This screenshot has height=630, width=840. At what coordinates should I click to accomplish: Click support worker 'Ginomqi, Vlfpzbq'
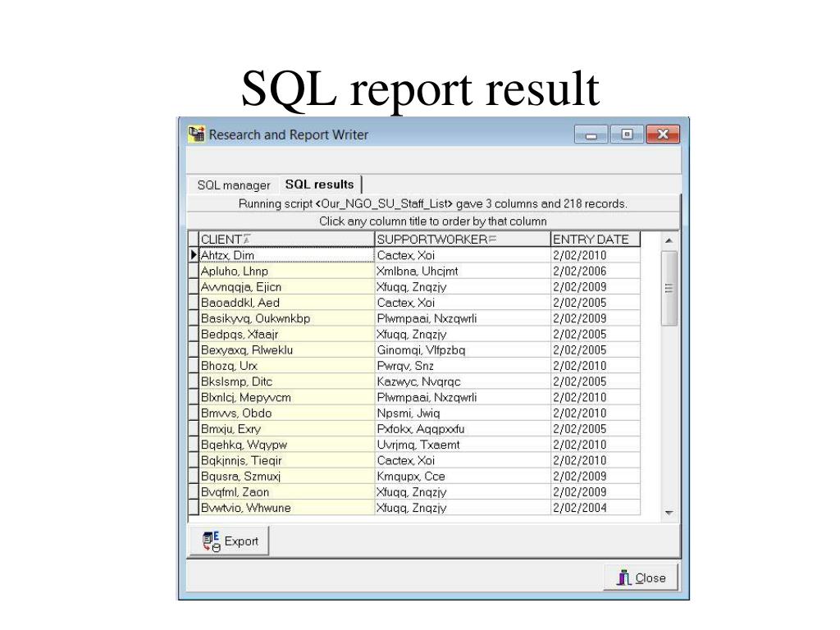(462, 349)
